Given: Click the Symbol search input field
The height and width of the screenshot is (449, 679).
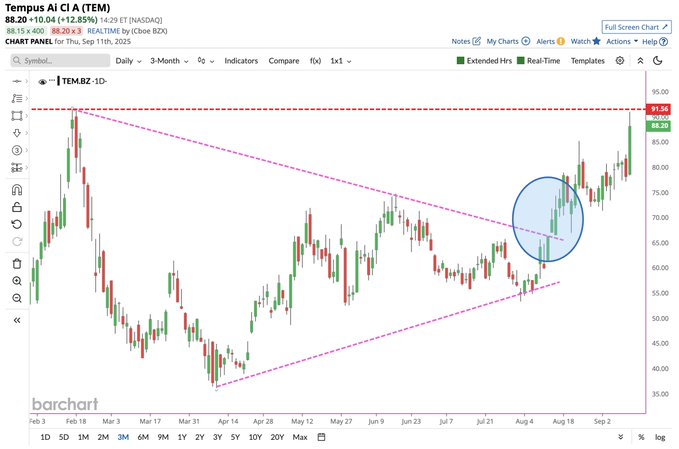Looking at the screenshot, I should point(60,61).
